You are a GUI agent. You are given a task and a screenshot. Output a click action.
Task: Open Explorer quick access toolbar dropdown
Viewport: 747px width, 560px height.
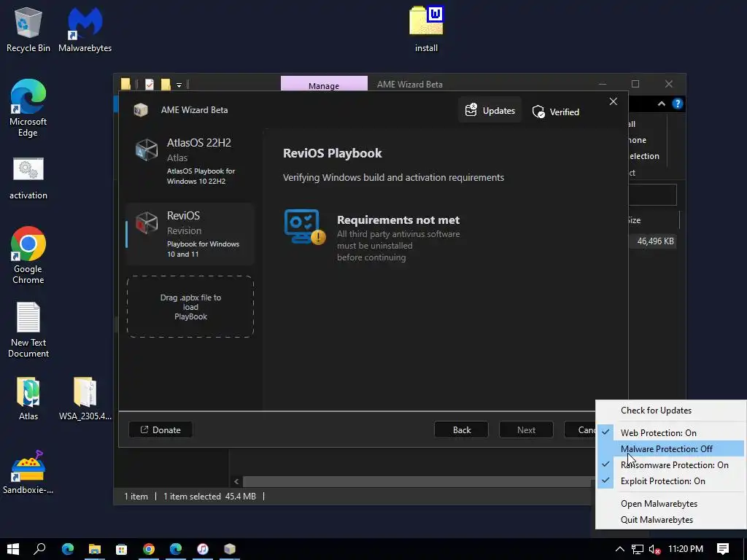(x=179, y=85)
